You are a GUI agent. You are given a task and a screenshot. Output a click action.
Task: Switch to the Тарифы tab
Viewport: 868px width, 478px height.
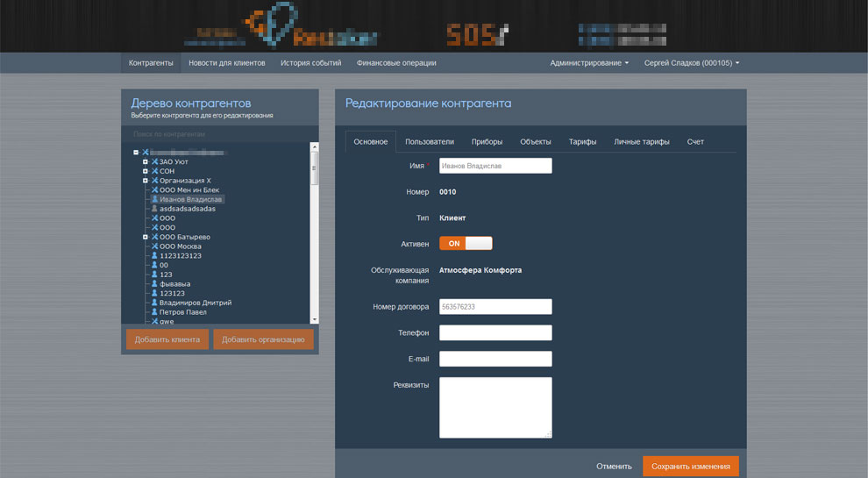coord(582,142)
